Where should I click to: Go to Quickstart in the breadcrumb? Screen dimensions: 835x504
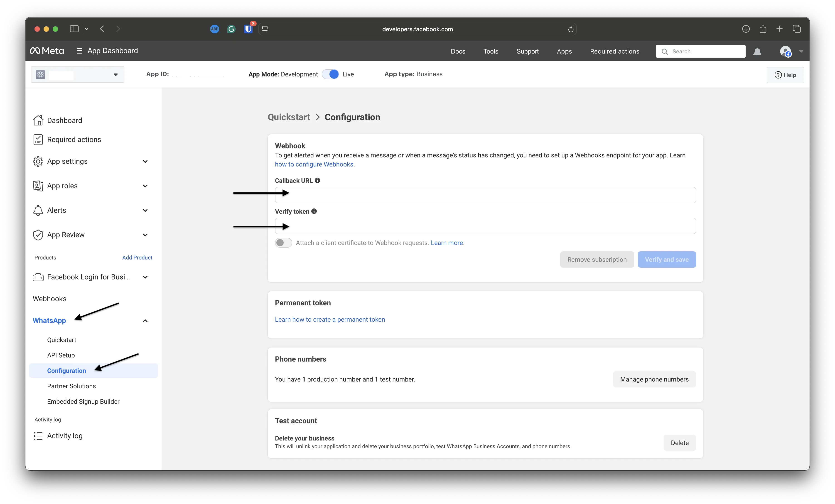point(289,117)
